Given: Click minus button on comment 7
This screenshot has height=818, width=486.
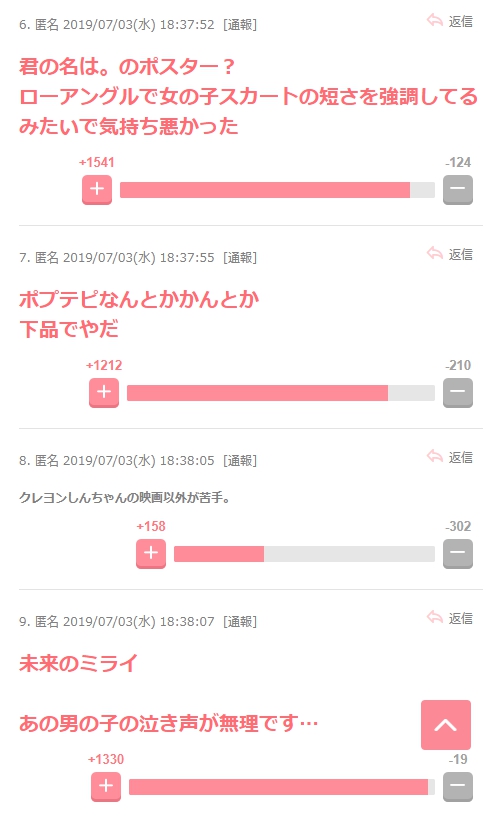Looking at the screenshot, I should (x=458, y=392).
